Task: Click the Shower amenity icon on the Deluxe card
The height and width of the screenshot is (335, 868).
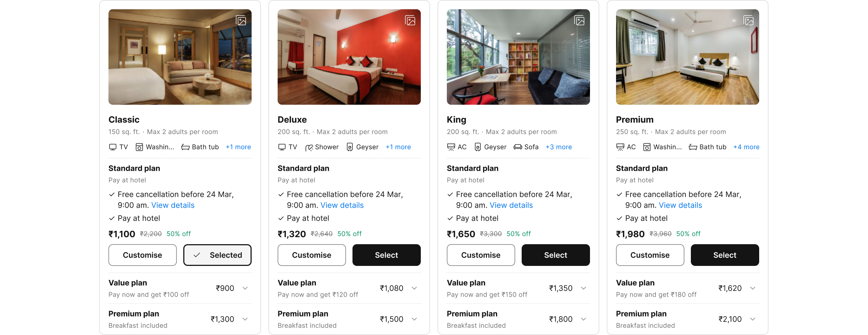Action: click(310, 147)
